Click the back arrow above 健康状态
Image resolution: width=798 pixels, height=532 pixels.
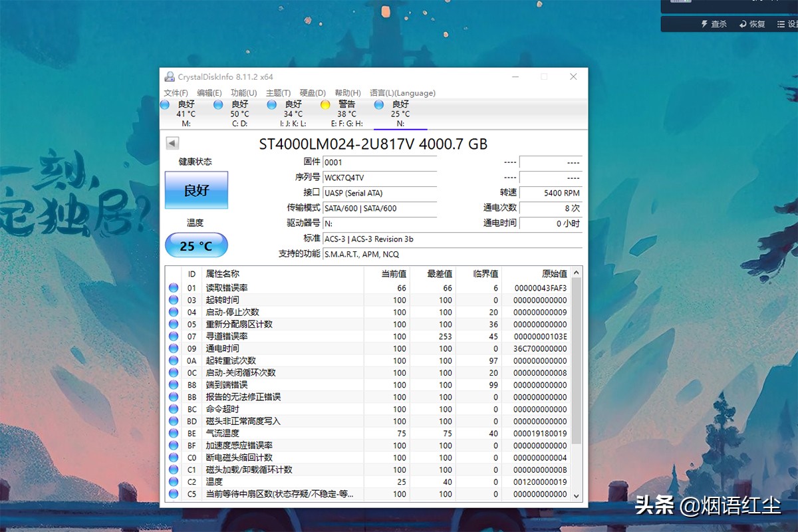click(172, 142)
